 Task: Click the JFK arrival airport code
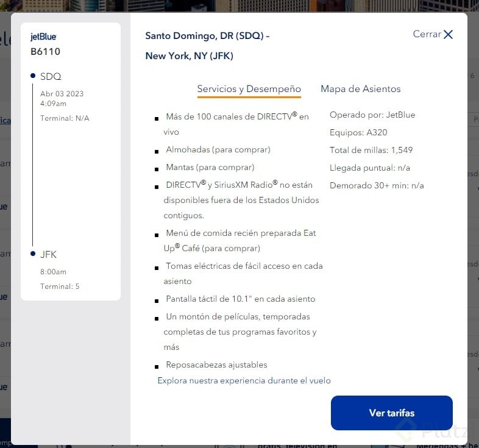pos(48,255)
